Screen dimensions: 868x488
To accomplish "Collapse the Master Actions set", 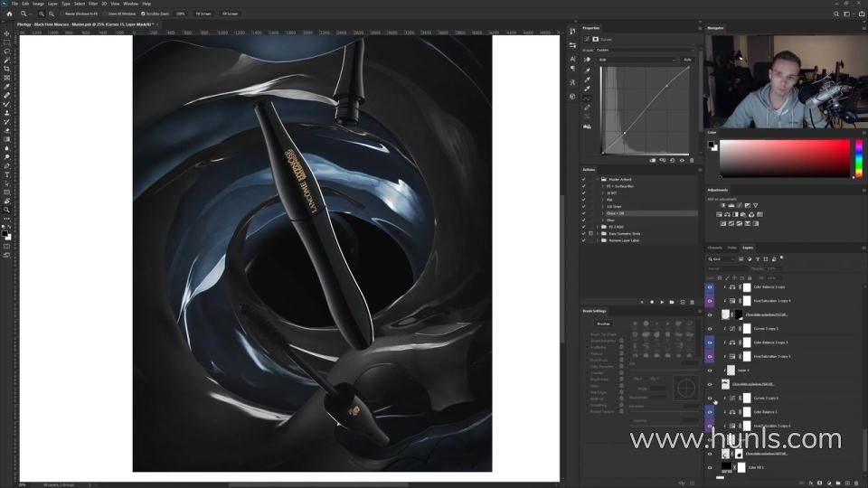I will click(598, 179).
